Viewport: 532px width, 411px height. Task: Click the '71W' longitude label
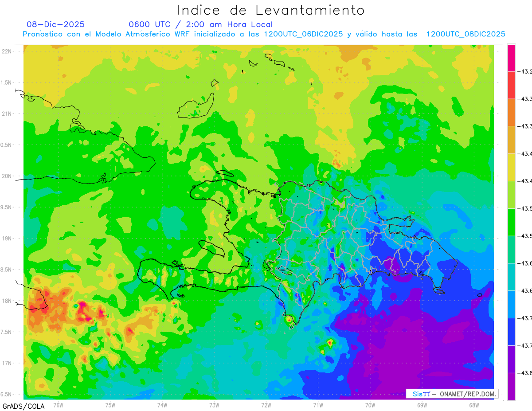click(318, 405)
